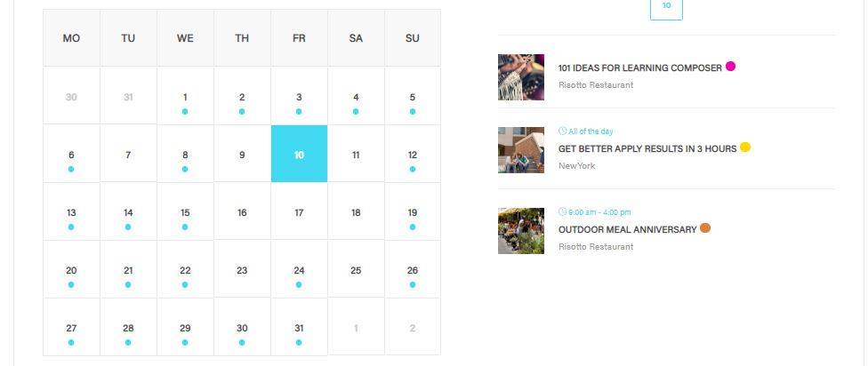Click the event dot under day 6
Viewport: 868px width, 366px height.
(x=71, y=169)
